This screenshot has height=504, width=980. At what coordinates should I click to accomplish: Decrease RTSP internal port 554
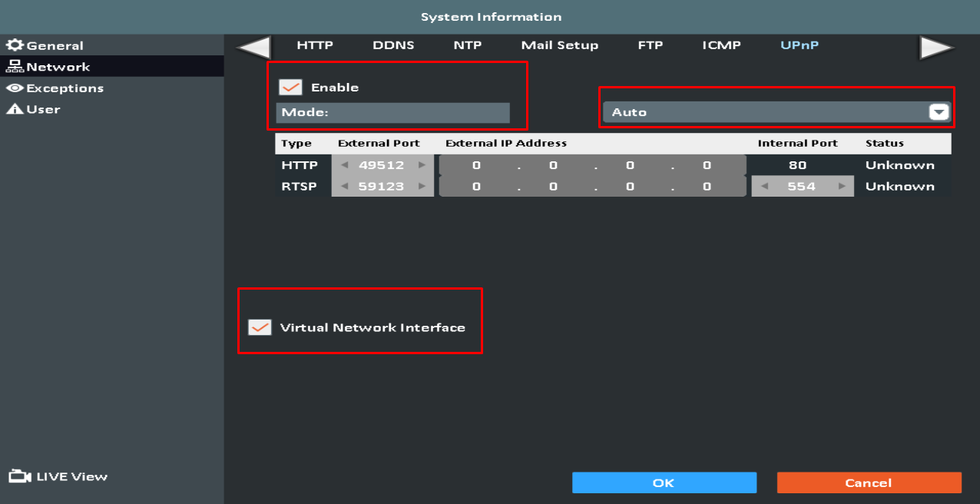[x=763, y=186]
